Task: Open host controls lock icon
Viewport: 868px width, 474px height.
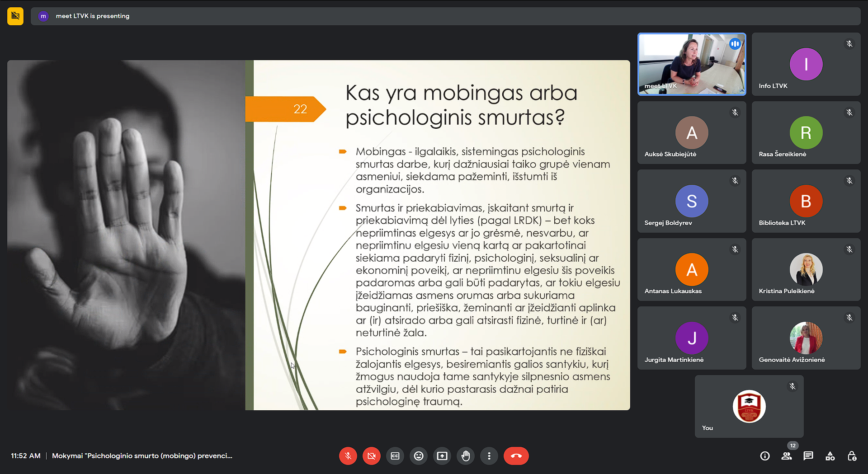Action: pos(852,456)
